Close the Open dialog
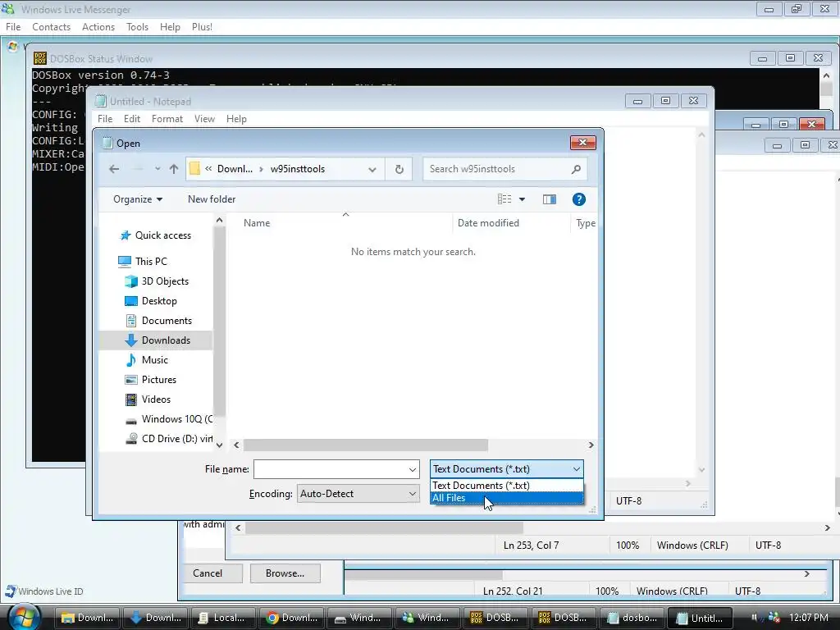Screen dimensions: 840x630 [583, 143]
